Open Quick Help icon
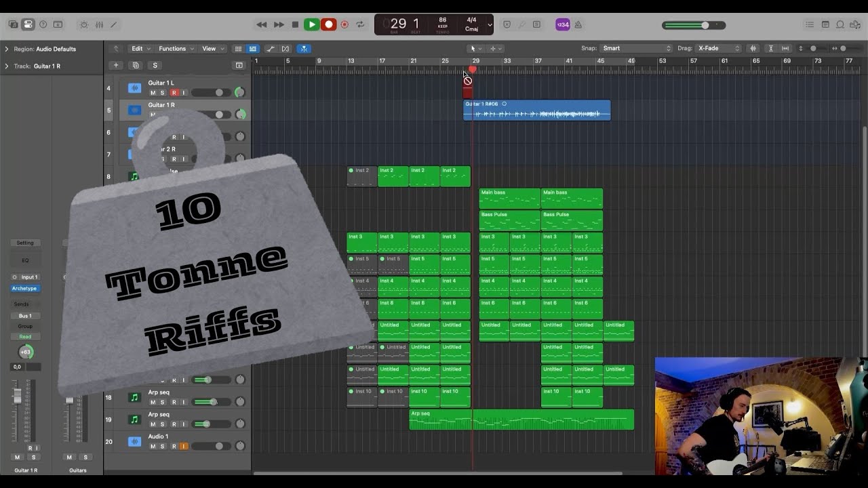 [x=43, y=24]
